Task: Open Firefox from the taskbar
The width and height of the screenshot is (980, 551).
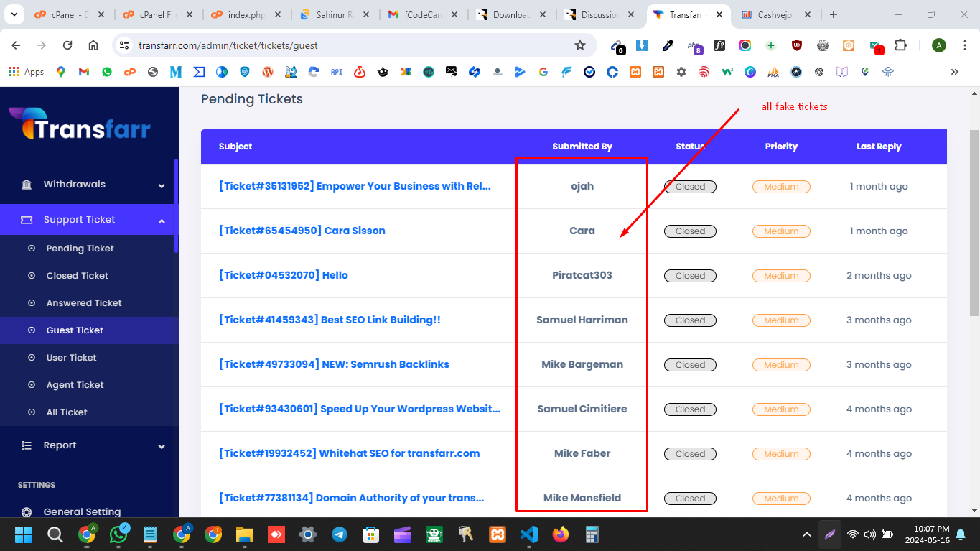Action: tap(561, 534)
